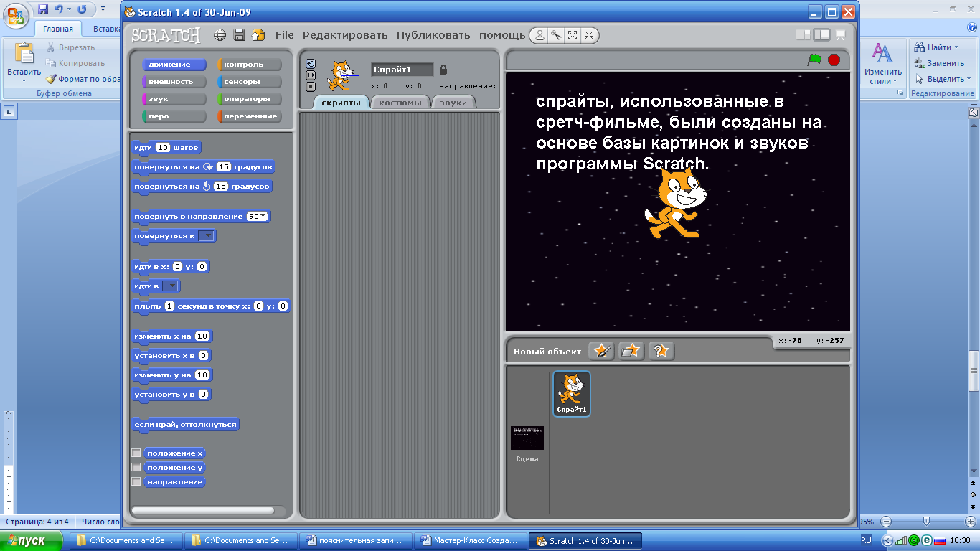This screenshot has height=551, width=980.
Task: Click the sprite lock icon next to Спрайт1
Action: point(443,70)
